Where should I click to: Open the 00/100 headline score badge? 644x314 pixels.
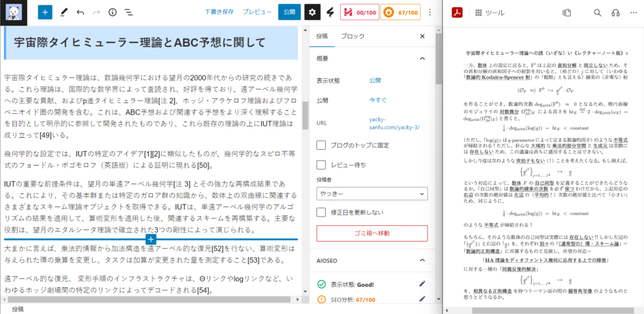[359, 13]
